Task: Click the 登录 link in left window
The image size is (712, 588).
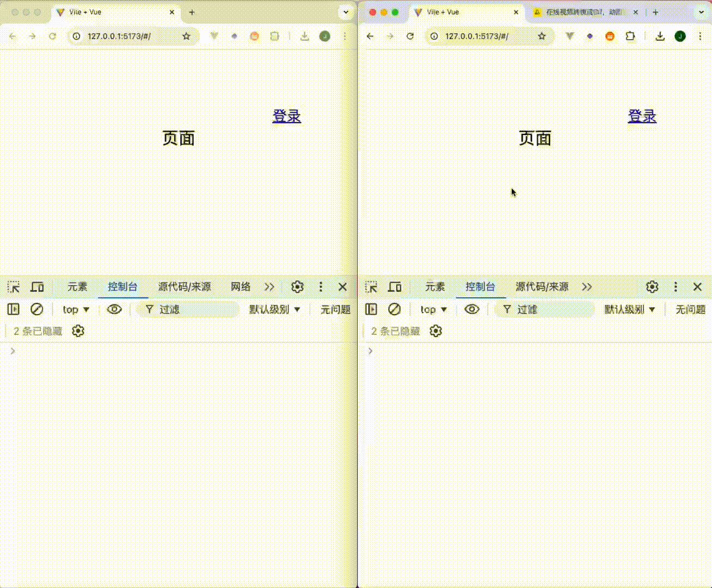Action: [x=287, y=116]
